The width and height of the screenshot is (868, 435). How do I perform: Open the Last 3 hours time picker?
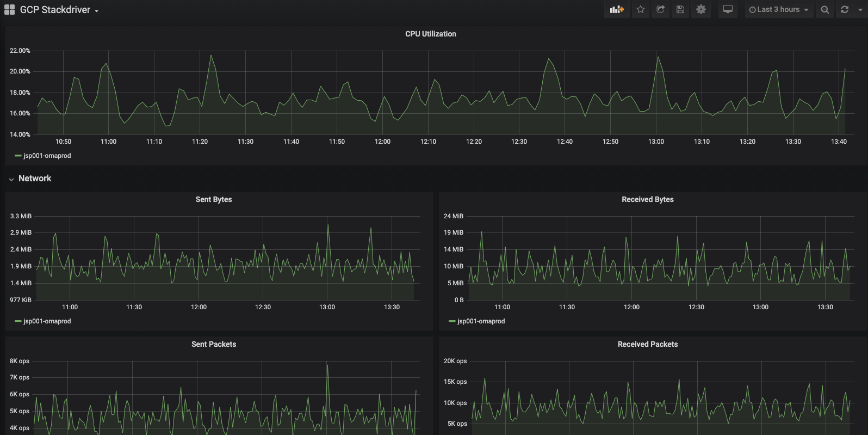coord(779,9)
